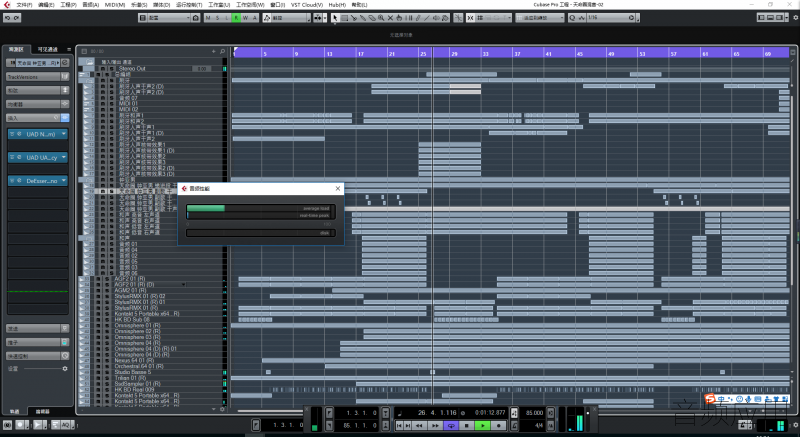Toggle the Write automation W button
Screen dimensions: 800x437
[x=245, y=18]
